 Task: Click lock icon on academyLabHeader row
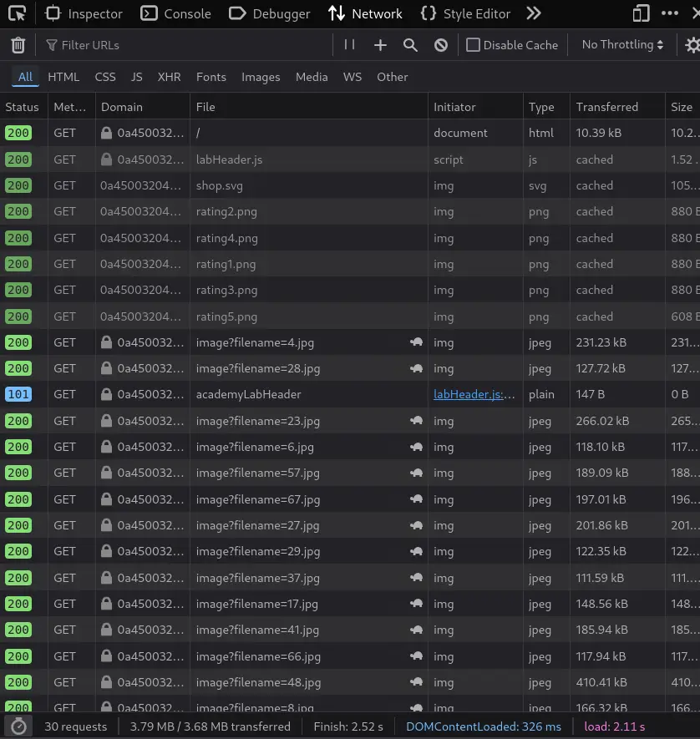click(107, 394)
